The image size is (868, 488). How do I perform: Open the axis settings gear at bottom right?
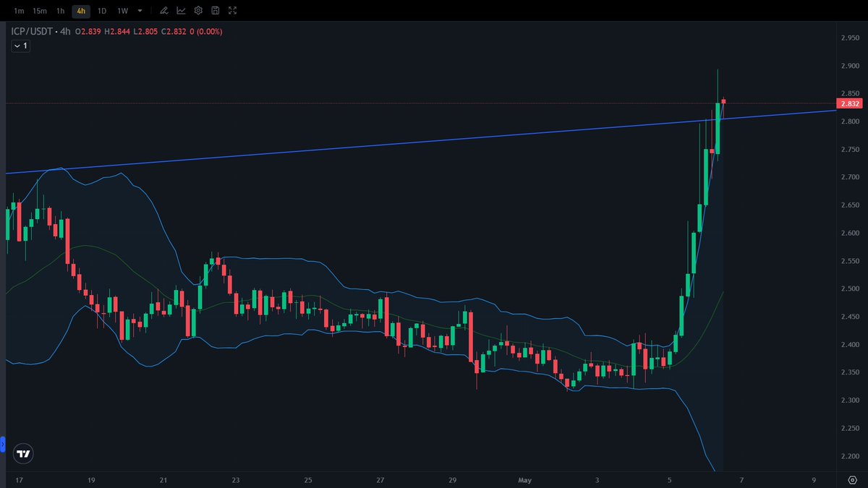(x=852, y=479)
